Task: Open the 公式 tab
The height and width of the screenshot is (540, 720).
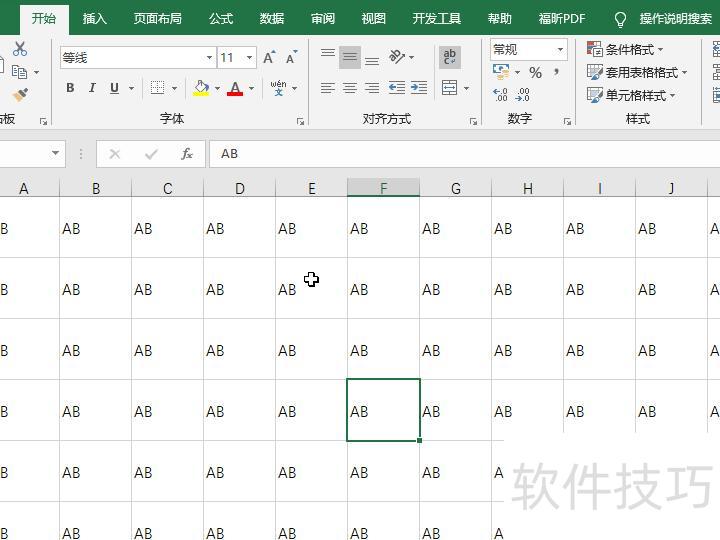Action: (x=221, y=18)
